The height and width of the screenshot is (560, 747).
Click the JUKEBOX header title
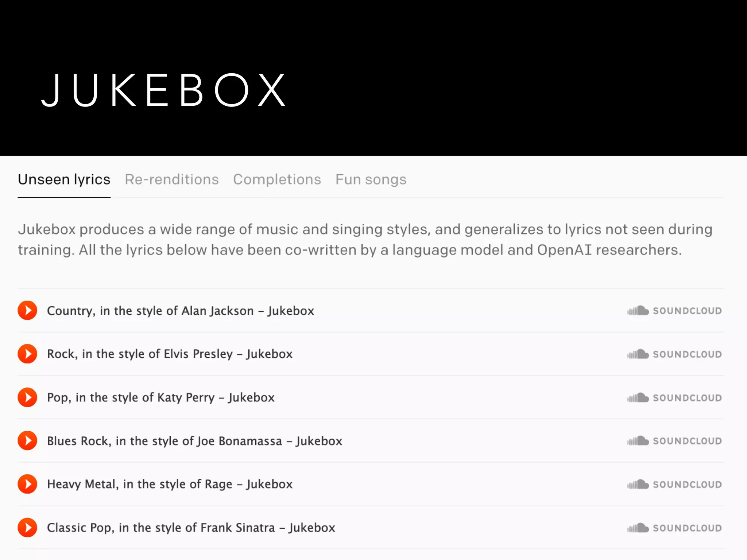[x=164, y=90]
